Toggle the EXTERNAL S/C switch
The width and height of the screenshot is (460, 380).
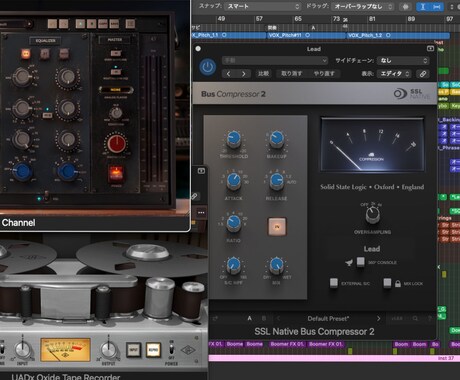pyautogui.click(x=333, y=283)
